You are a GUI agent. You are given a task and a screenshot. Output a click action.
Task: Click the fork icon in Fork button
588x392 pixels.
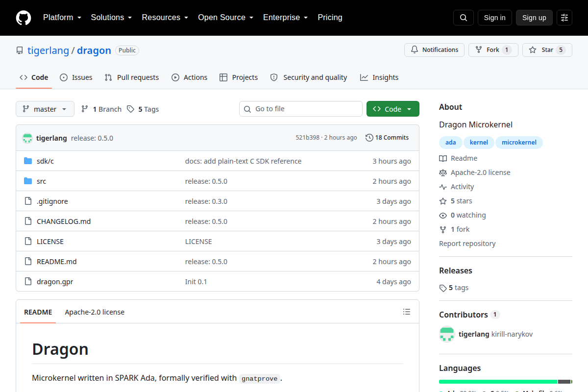tap(479, 50)
